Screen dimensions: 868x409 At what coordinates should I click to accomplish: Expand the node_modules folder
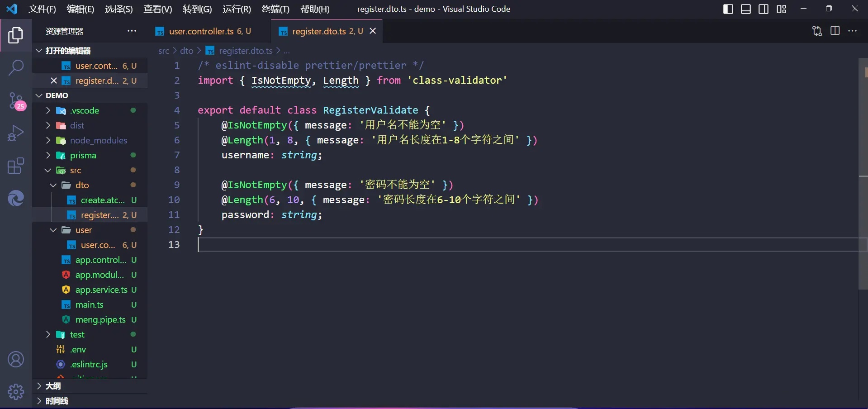click(x=98, y=141)
